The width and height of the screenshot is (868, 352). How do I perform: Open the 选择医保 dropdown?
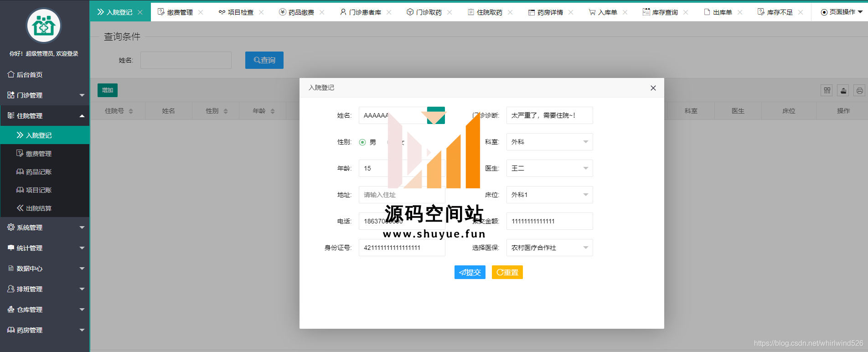pyautogui.click(x=550, y=248)
